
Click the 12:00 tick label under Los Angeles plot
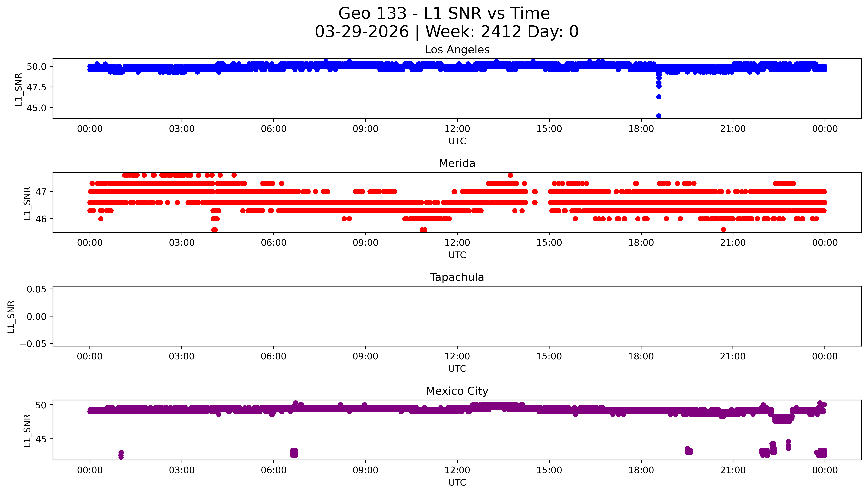click(x=457, y=129)
